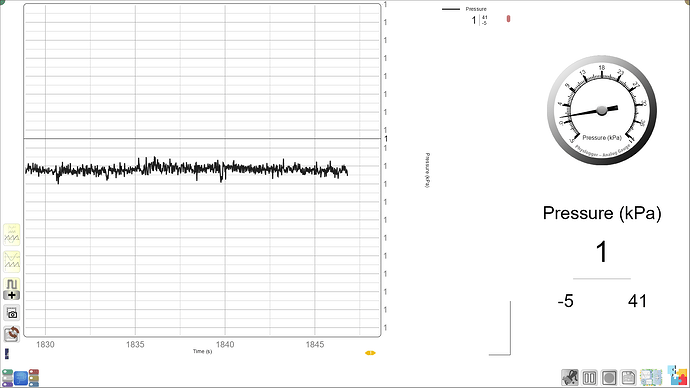Viewport: 690px width, 388px height.
Task: Click the analog pressure gauge dial
Action: pos(602,110)
